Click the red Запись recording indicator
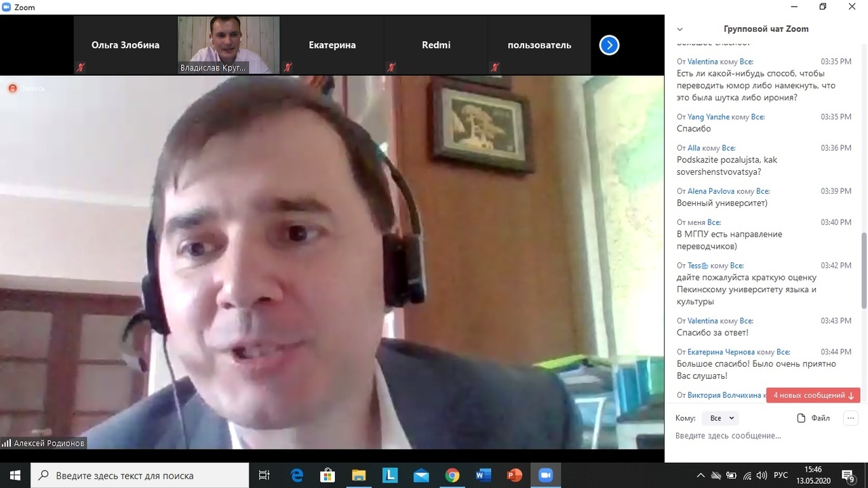This screenshot has height=488, width=868. click(x=12, y=88)
